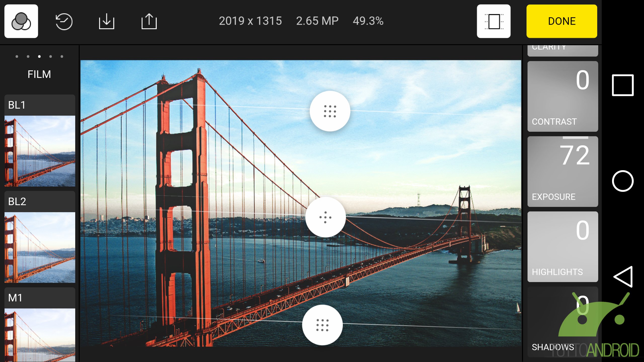The width and height of the screenshot is (644, 362).
Task: Toggle the compare frame icon
Action: tap(494, 21)
